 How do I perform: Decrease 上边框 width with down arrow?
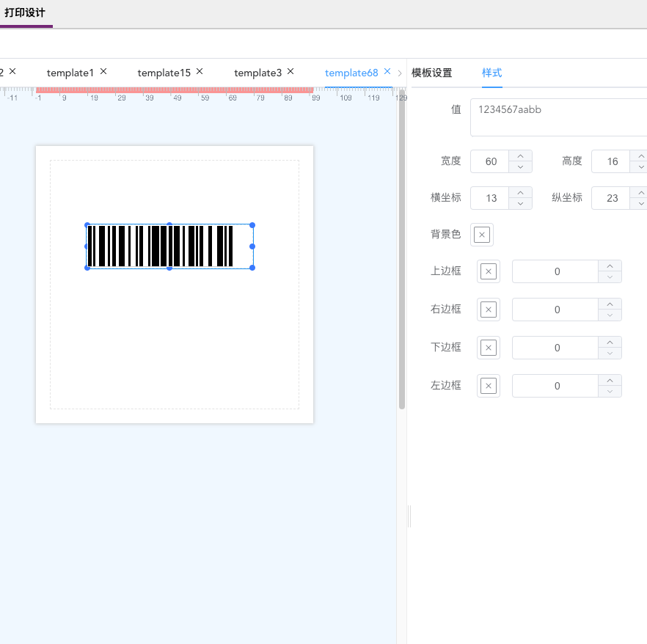click(610, 277)
